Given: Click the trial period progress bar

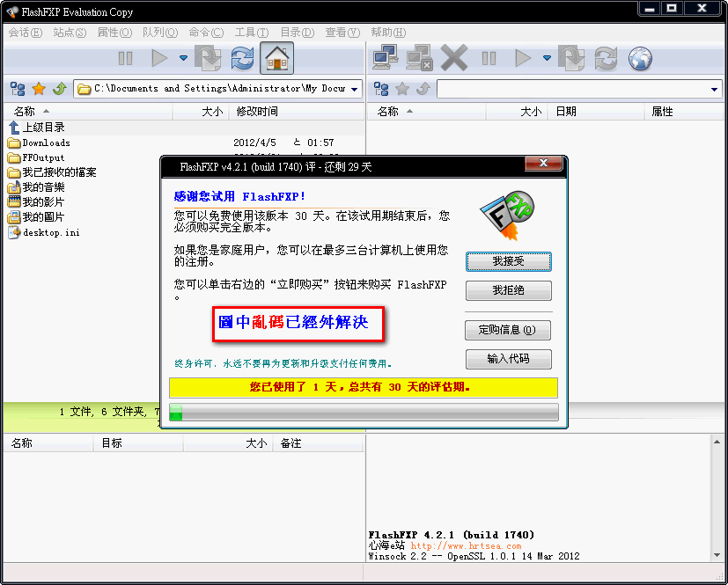Looking at the screenshot, I should coord(364,412).
